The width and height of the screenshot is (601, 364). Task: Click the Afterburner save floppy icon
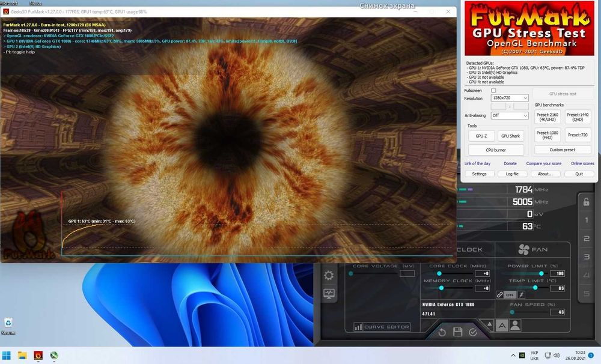click(x=457, y=332)
